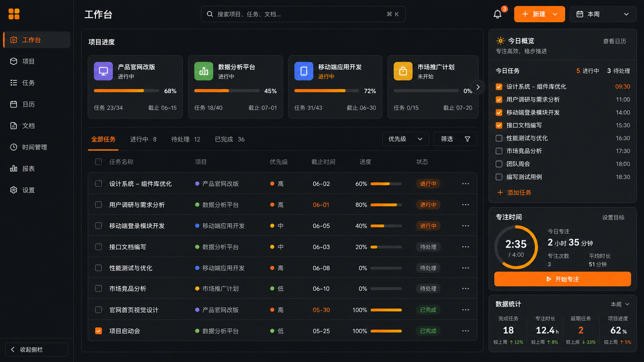This screenshot has height=362, width=644.
Task: Open 移动端应用开发 phone project icon
Action: pyautogui.click(x=304, y=71)
